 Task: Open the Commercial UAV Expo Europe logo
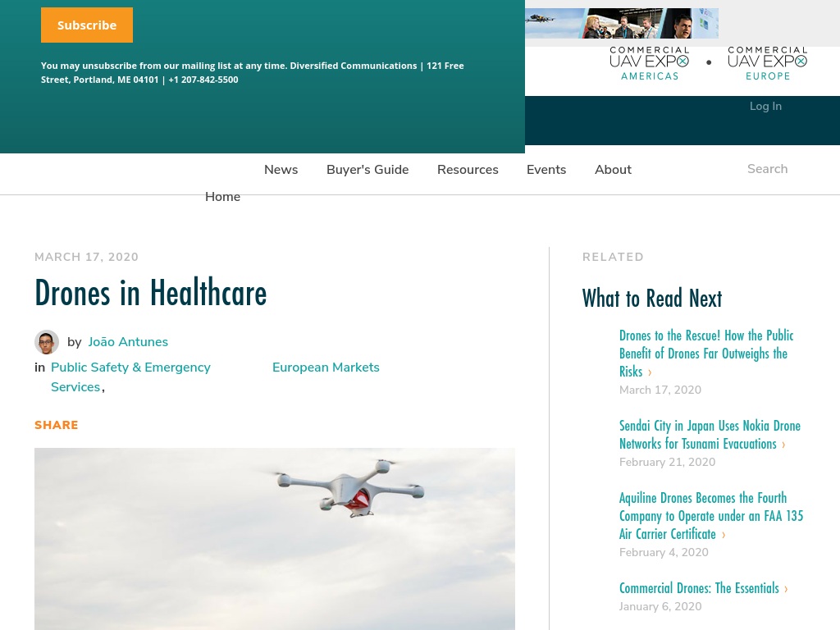pyautogui.click(x=767, y=64)
